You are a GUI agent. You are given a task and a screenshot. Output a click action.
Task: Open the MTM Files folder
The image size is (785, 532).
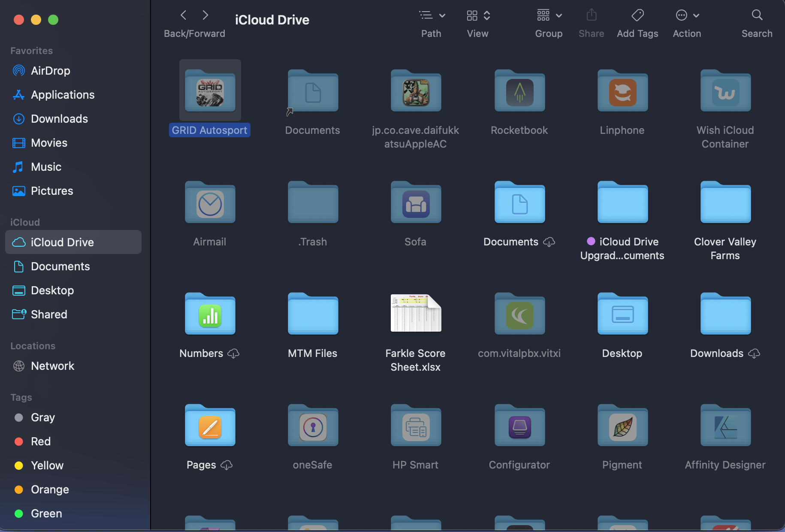pyautogui.click(x=313, y=314)
